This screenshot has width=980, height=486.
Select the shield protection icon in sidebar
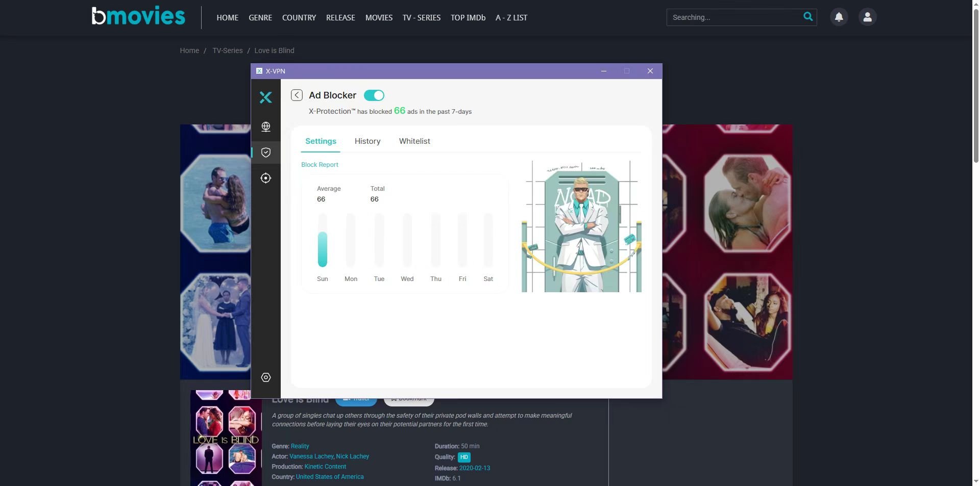point(265,152)
